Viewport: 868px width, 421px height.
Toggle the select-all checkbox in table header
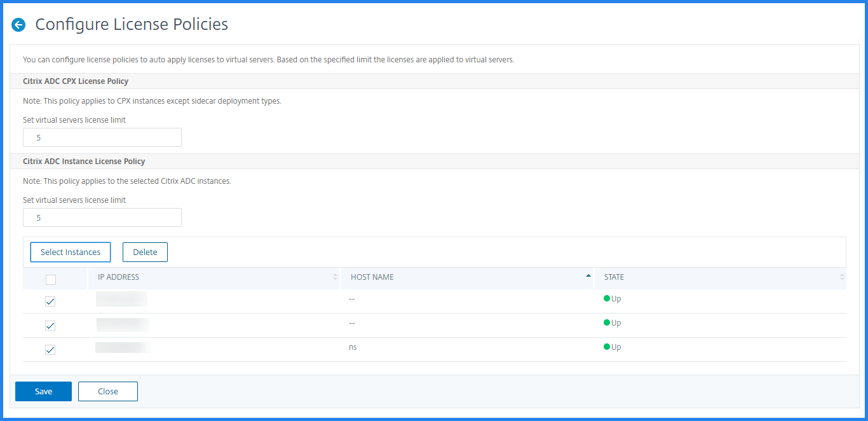pos(51,279)
